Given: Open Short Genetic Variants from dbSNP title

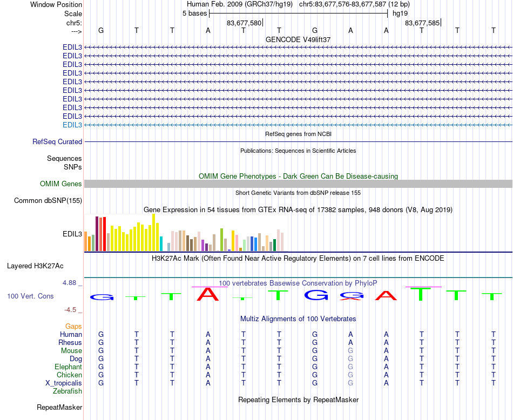Looking at the screenshot, I should click(298, 193).
